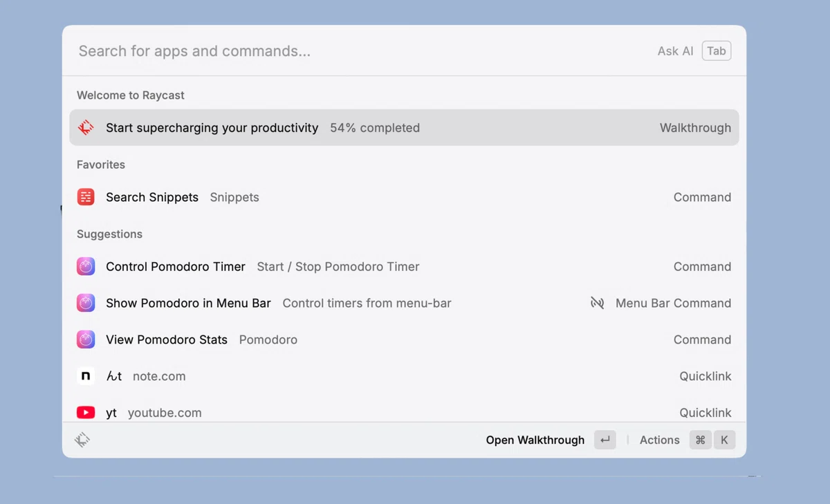Click the Suggestions section header
830x504 pixels.
pos(109,234)
